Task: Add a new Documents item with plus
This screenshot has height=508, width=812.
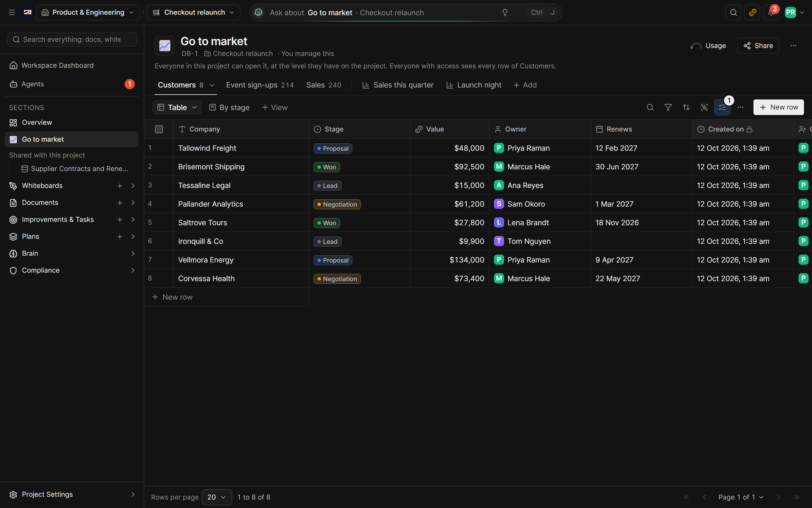Action: coord(120,203)
